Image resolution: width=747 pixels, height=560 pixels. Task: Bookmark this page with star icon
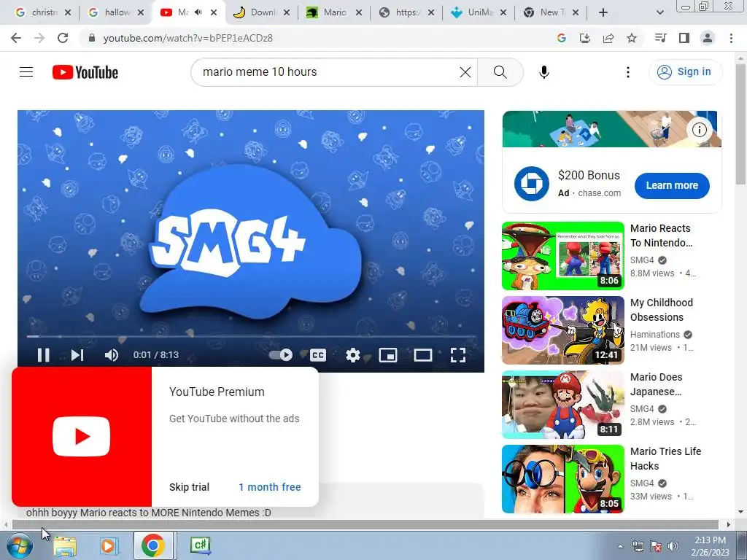pos(632,38)
